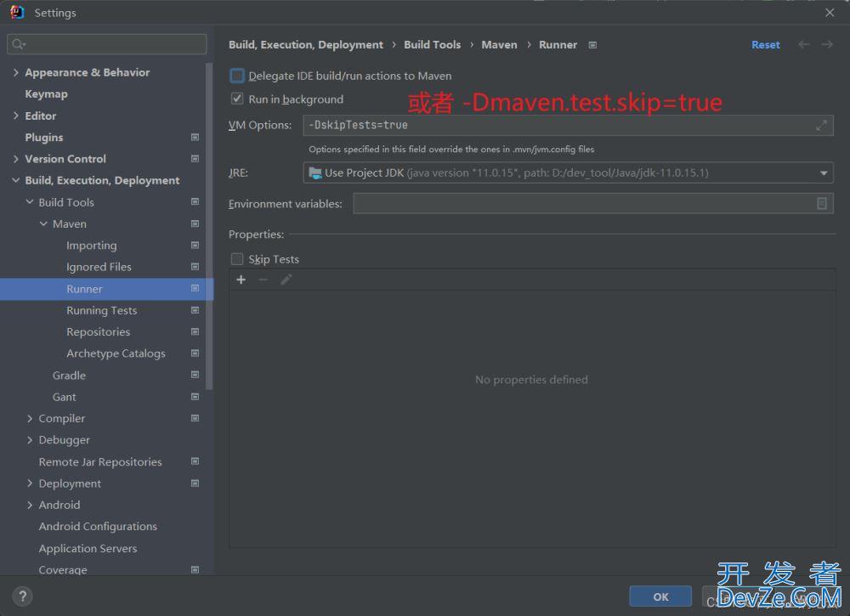Click the project-level icon in the Runner breadcrumb
This screenshot has width=850, height=616.
pos(592,45)
